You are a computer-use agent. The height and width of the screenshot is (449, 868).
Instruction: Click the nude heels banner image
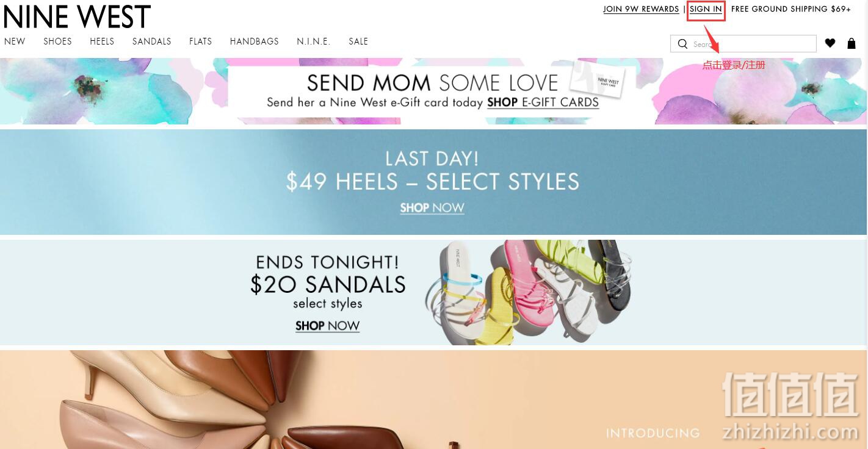(433, 400)
